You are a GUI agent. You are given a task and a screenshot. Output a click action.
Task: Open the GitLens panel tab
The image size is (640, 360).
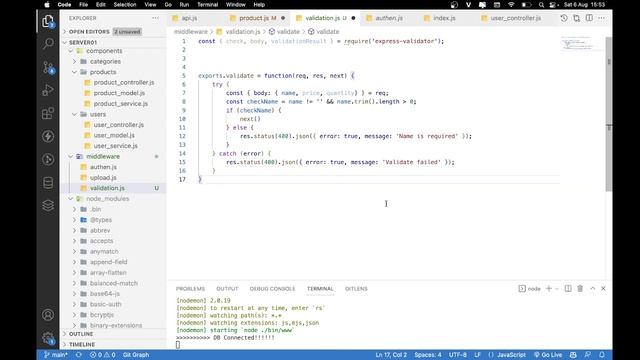(356, 289)
